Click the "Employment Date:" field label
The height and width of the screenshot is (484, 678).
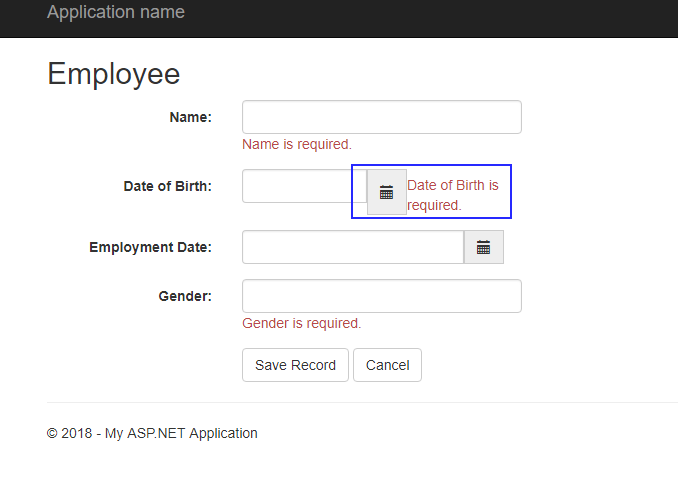click(151, 247)
